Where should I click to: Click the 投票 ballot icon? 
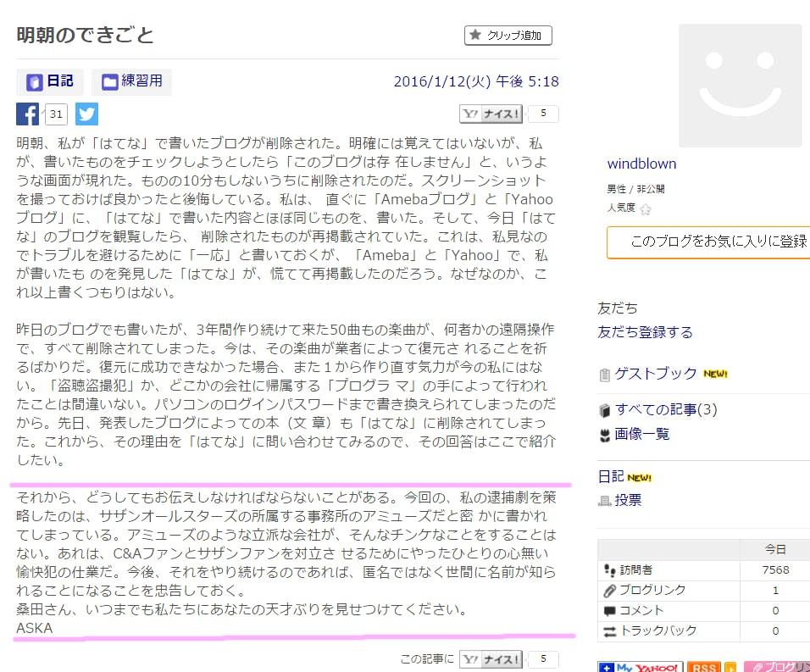pos(604,501)
